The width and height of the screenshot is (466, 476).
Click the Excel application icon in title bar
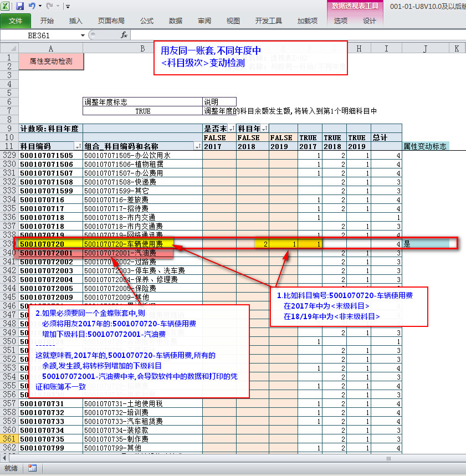(6, 6)
